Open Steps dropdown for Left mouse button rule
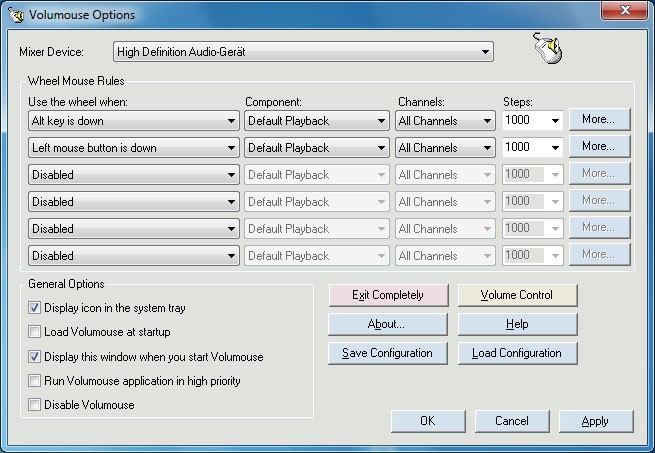The width and height of the screenshot is (655, 453). pos(533,147)
